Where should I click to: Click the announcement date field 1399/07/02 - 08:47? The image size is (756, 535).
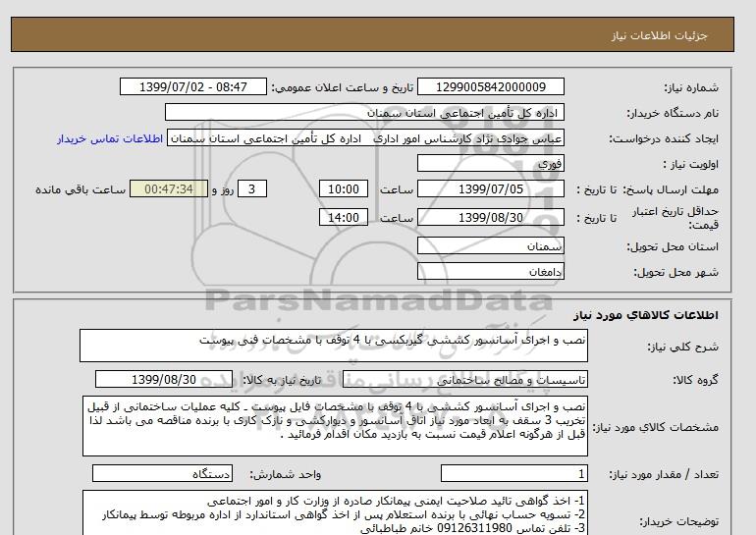(x=192, y=86)
